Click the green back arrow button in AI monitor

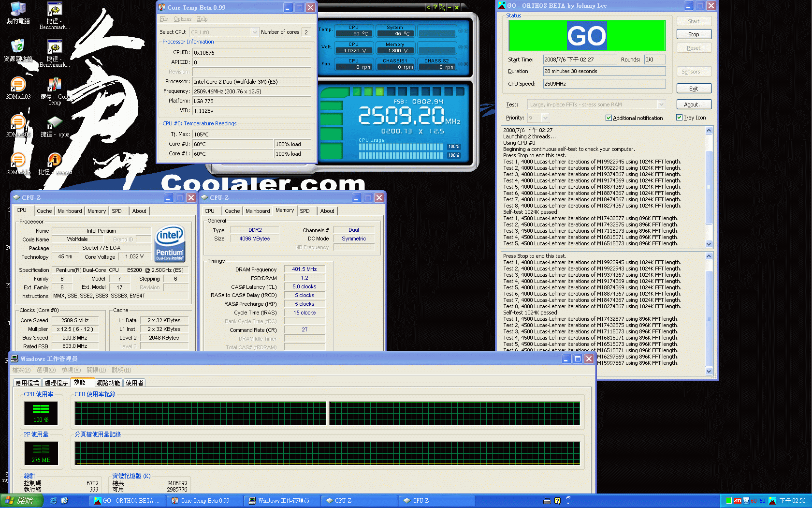click(x=428, y=7)
